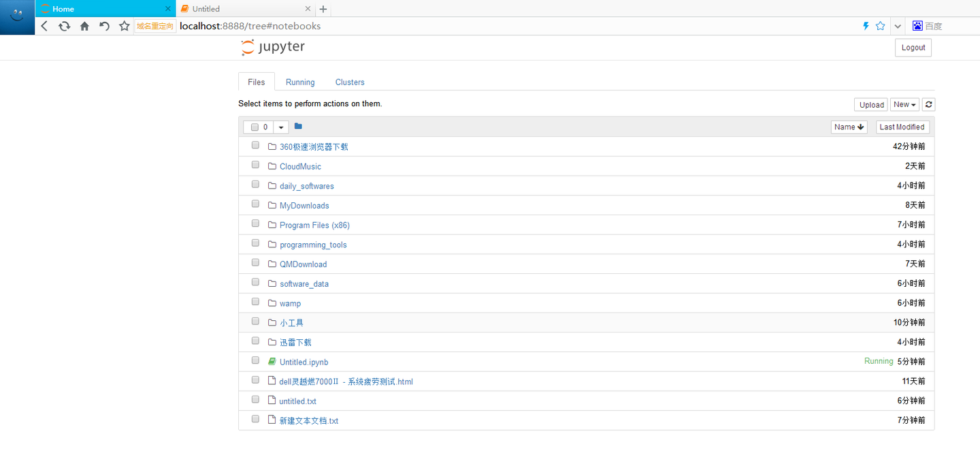This screenshot has width=980, height=453.
Task: Check the checkbox next to Untitled.ipynb
Action: coord(255,360)
